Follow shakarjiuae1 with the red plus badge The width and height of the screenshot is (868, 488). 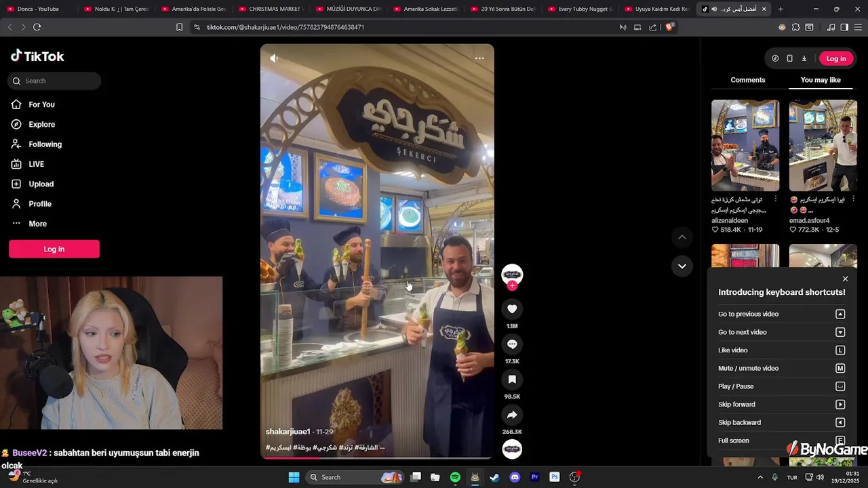512,285
